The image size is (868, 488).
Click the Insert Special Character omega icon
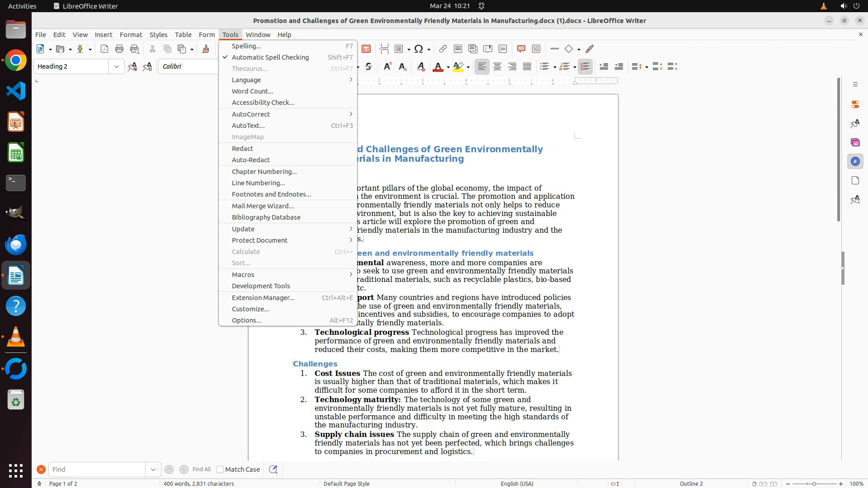[419, 49]
